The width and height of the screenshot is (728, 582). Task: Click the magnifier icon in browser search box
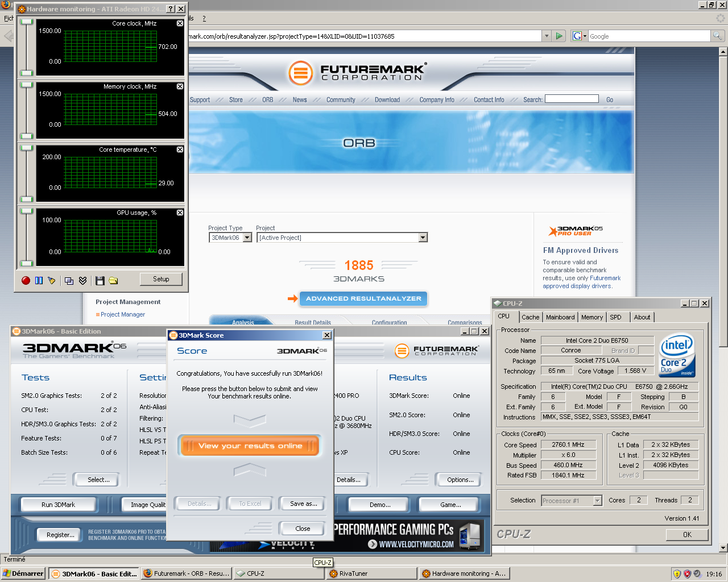(x=718, y=36)
